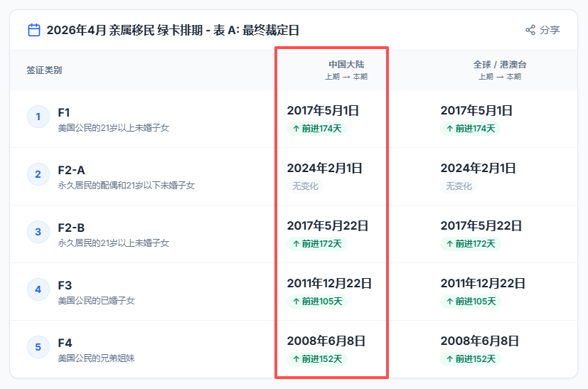This screenshot has width=588, height=389.
Task: Click the 全球 / 港澳台 column header
Action: tap(500, 65)
